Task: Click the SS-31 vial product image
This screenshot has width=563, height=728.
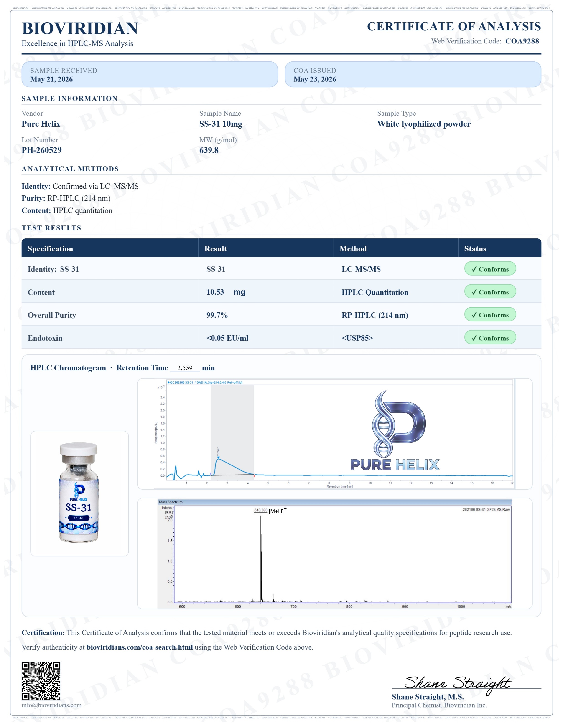Action: coord(79,493)
